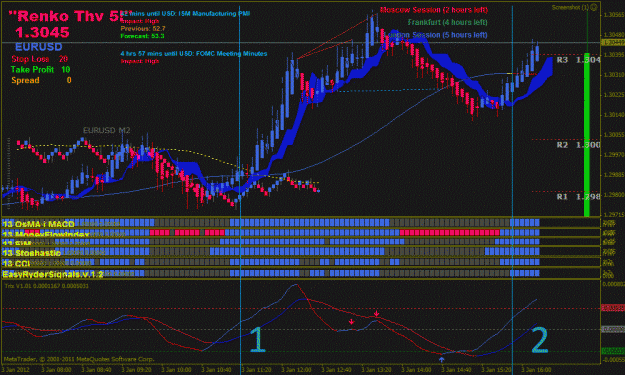
Task: Click the 1.29885 price axis label
Action: tap(614, 175)
